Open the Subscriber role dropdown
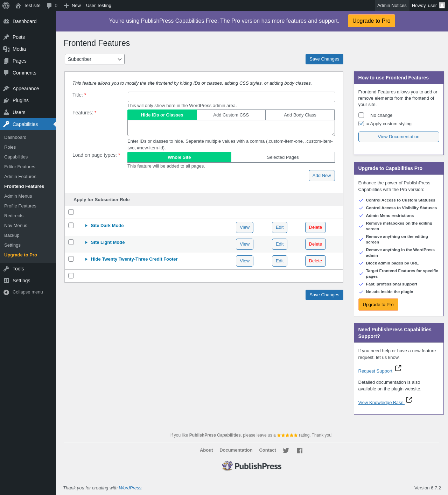The height and width of the screenshot is (495, 448). (94, 59)
